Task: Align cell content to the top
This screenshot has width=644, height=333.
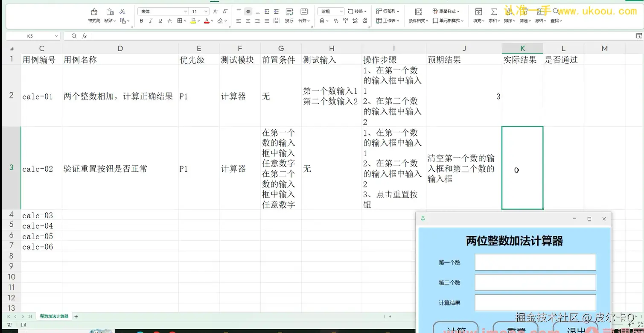Action: pos(239,12)
